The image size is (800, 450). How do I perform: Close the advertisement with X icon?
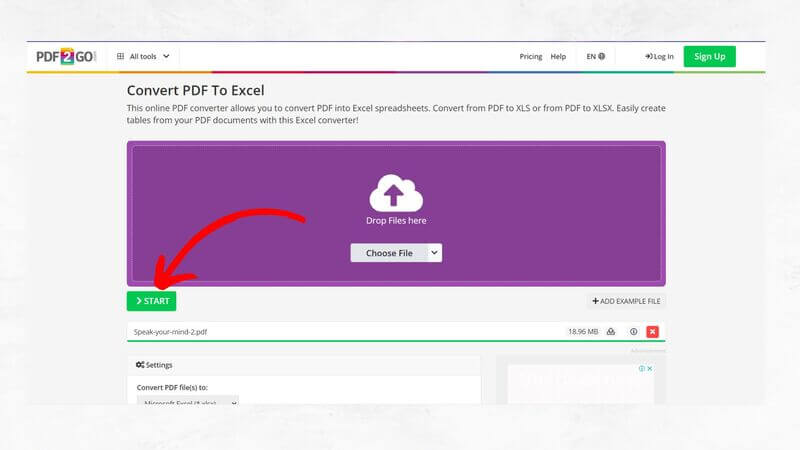[x=649, y=368]
